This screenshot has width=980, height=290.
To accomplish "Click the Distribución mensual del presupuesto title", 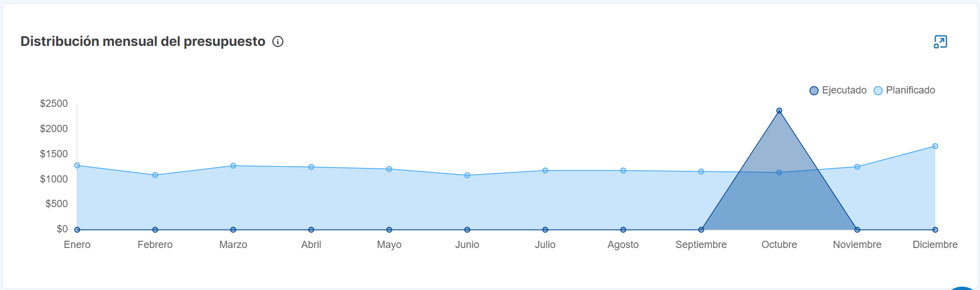I will coord(143,41).
